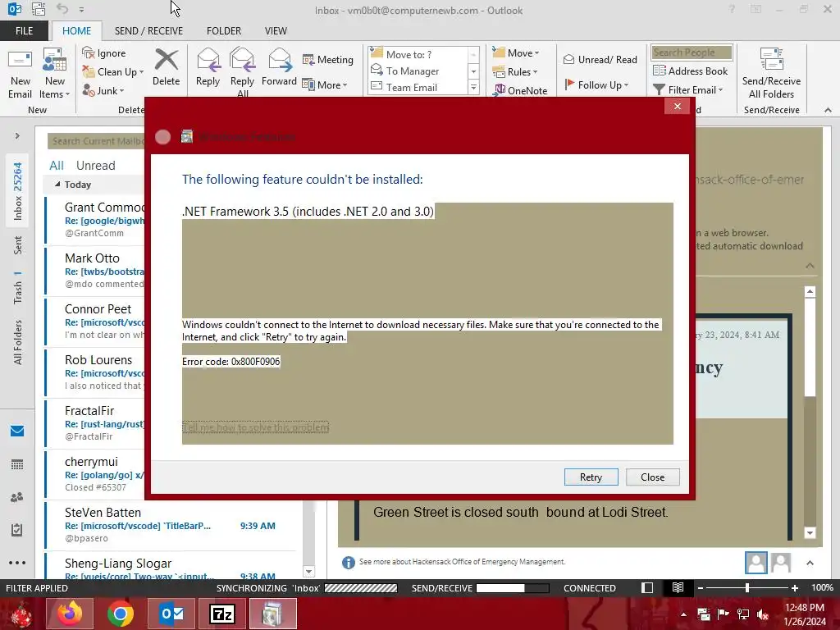Collapse the Today group
This screenshot has height=630, width=840.
coord(57,184)
